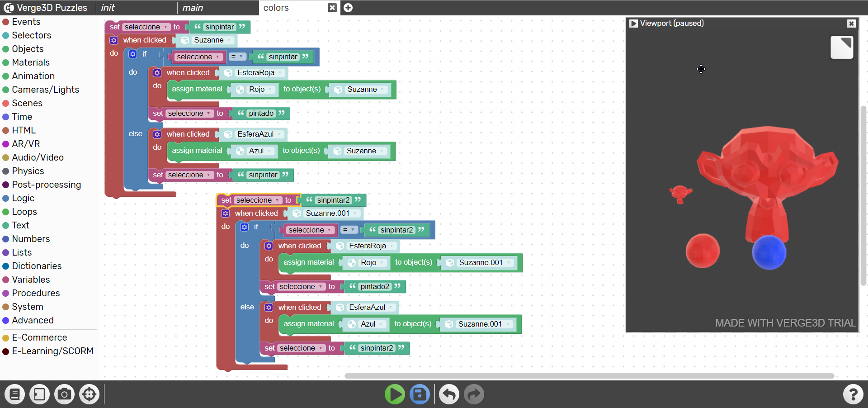Click the small red monkey in viewport
Image resolution: width=868 pixels, height=408 pixels.
pyautogui.click(x=680, y=194)
